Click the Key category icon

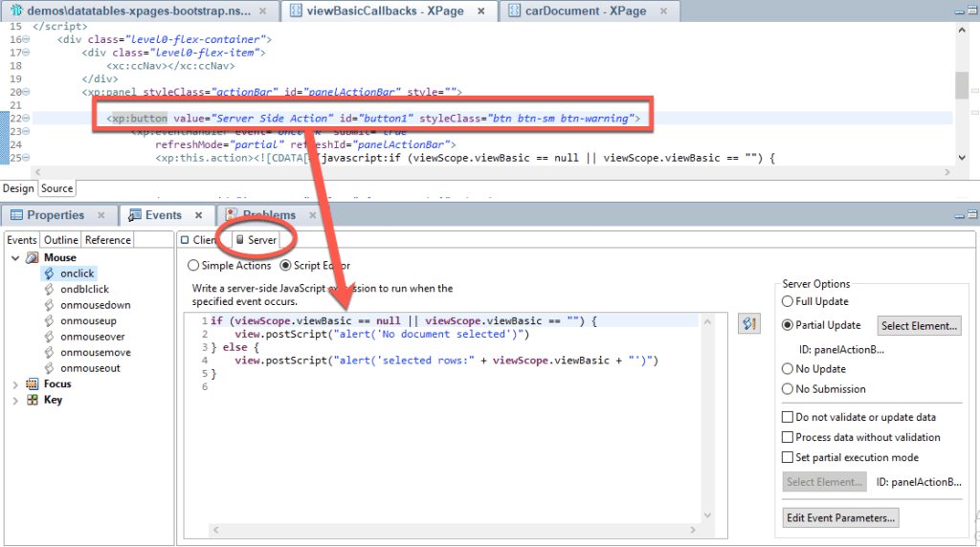click(x=33, y=400)
